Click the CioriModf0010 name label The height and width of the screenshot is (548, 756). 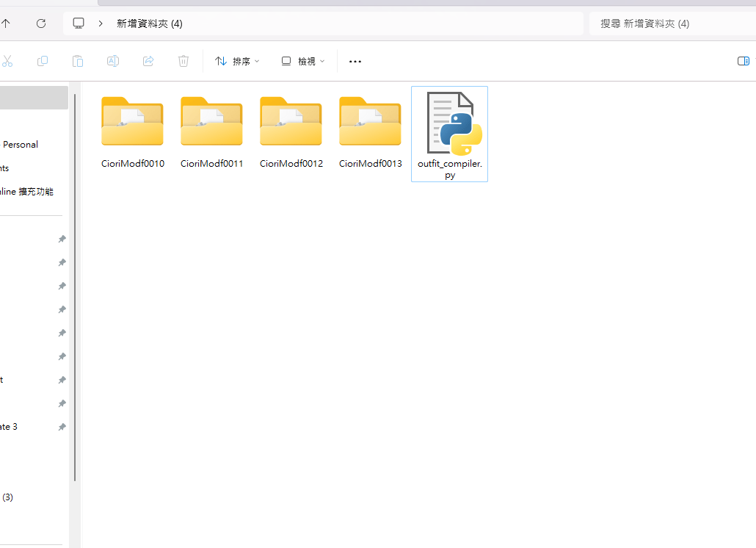[x=133, y=164]
